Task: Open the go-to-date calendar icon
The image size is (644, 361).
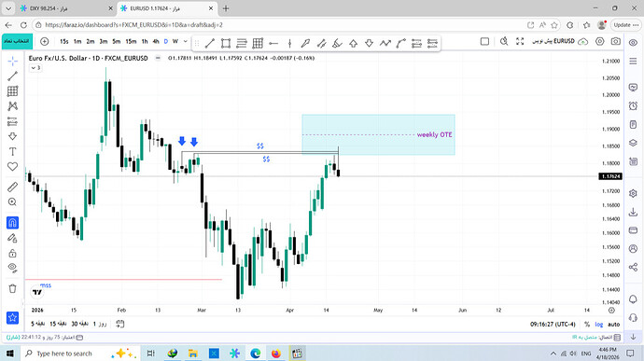Action: (119, 324)
